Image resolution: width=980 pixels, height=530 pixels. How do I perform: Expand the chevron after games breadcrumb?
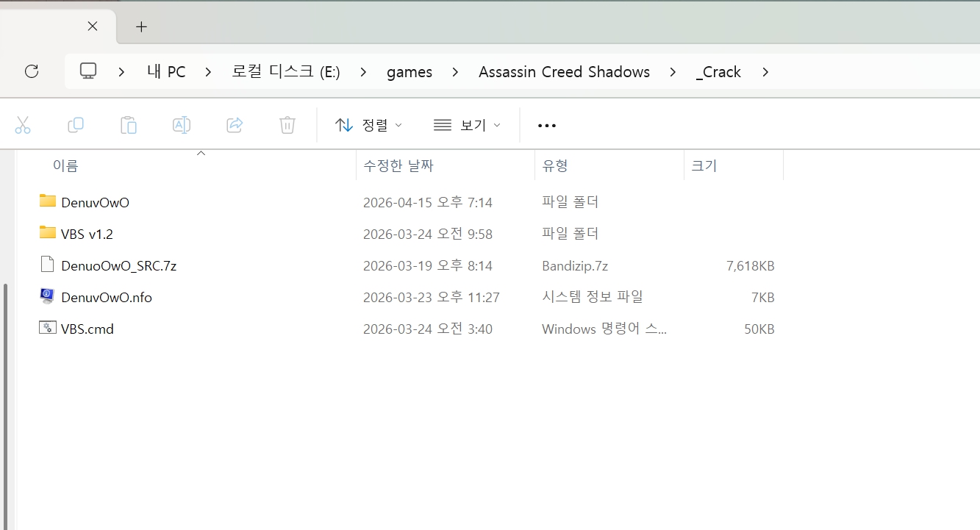pyautogui.click(x=456, y=72)
